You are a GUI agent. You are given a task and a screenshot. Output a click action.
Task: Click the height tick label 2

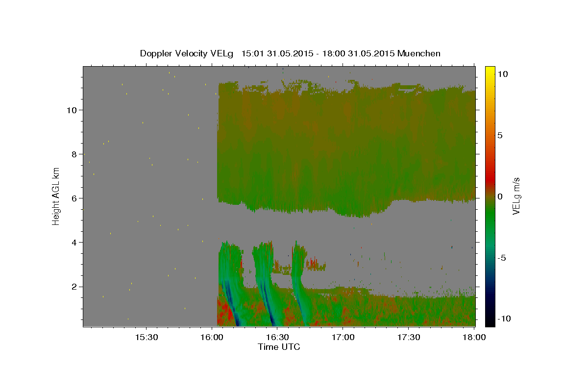click(x=74, y=286)
